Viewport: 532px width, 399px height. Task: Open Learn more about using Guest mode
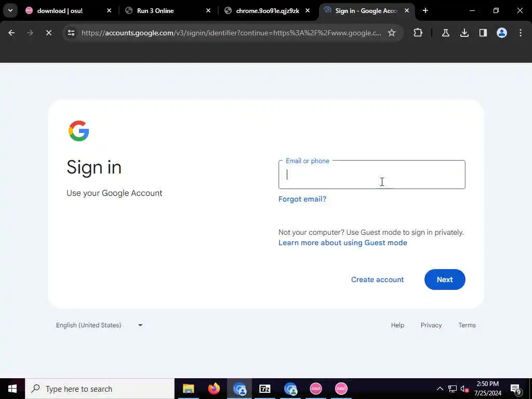pos(343,243)
